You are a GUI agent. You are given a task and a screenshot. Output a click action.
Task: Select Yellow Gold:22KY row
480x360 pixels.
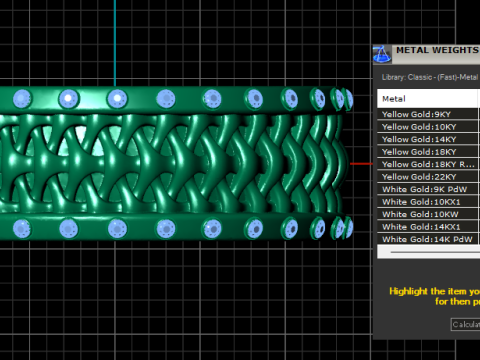coord(428,177)
